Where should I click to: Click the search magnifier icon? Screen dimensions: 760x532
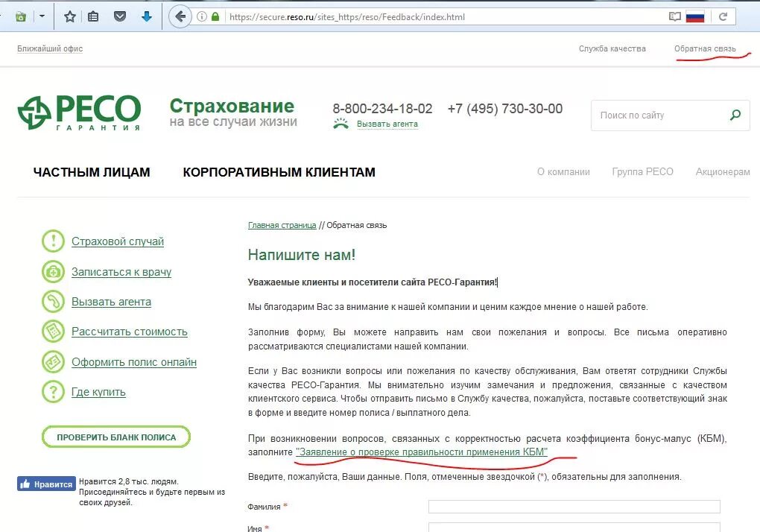point(735,115)
